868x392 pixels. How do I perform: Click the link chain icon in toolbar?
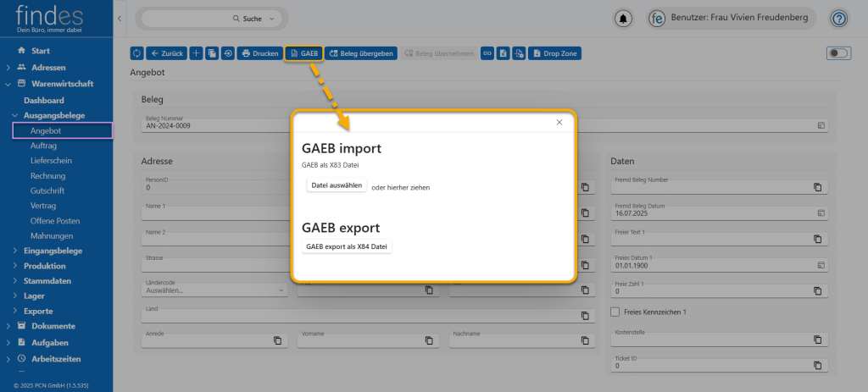tap(487, 53)
